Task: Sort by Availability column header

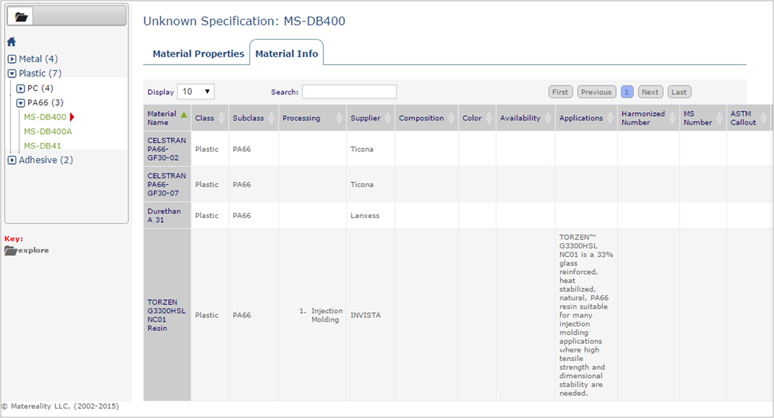Action: [x=525, y=118]
